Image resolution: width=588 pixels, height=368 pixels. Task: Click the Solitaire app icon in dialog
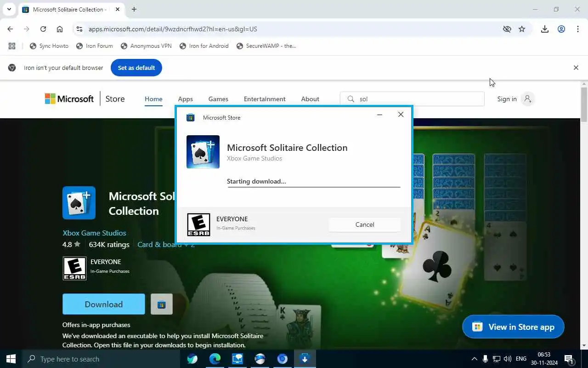point(203,152)
